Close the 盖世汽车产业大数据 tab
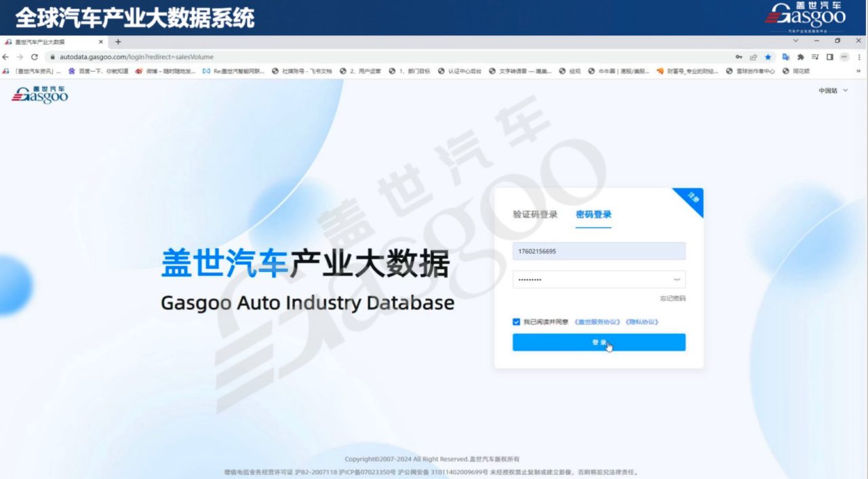The height and width of the screenshot is (479, 868). [x=101, y=41]
